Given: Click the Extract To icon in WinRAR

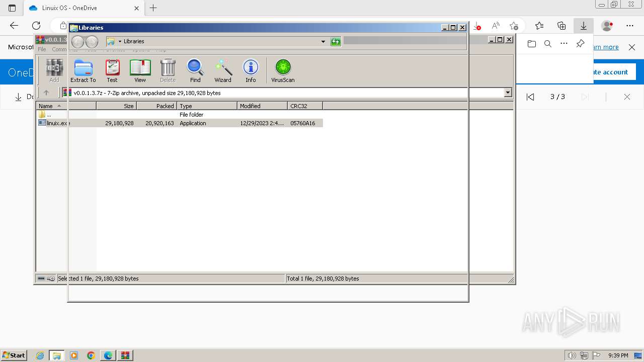Looking at the screenshot, I should pos(83,71).
